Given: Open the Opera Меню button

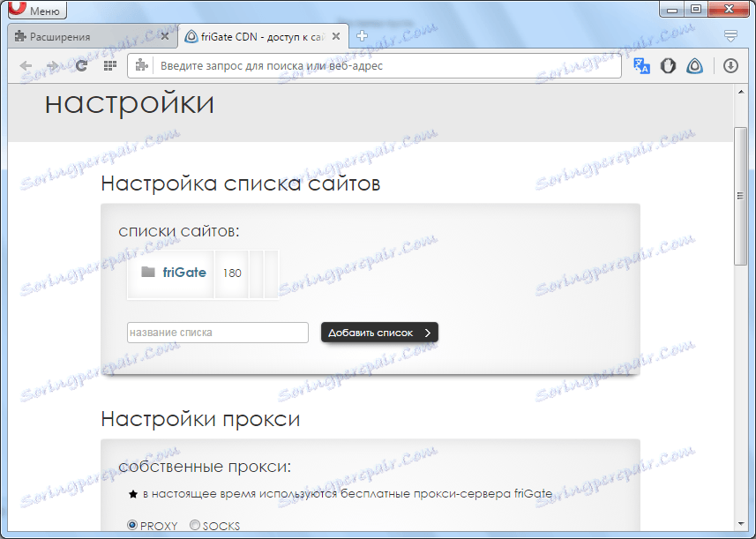Looking at the screenshot, I should pos(37,10).
